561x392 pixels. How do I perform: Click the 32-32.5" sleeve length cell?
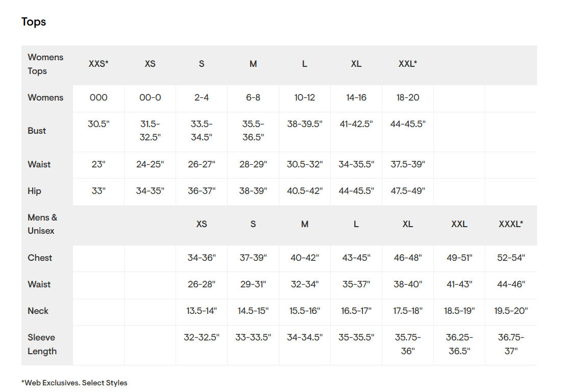[202, 337]
